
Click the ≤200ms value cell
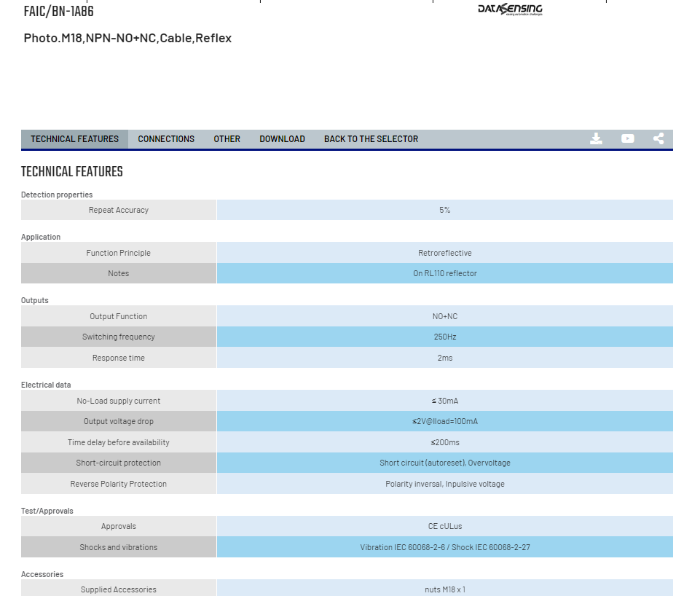(444, 442)
